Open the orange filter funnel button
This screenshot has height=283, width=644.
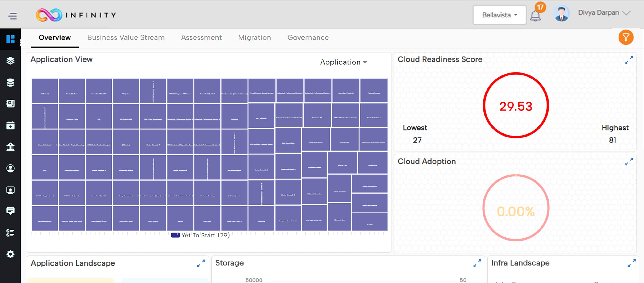coord(626,37)
